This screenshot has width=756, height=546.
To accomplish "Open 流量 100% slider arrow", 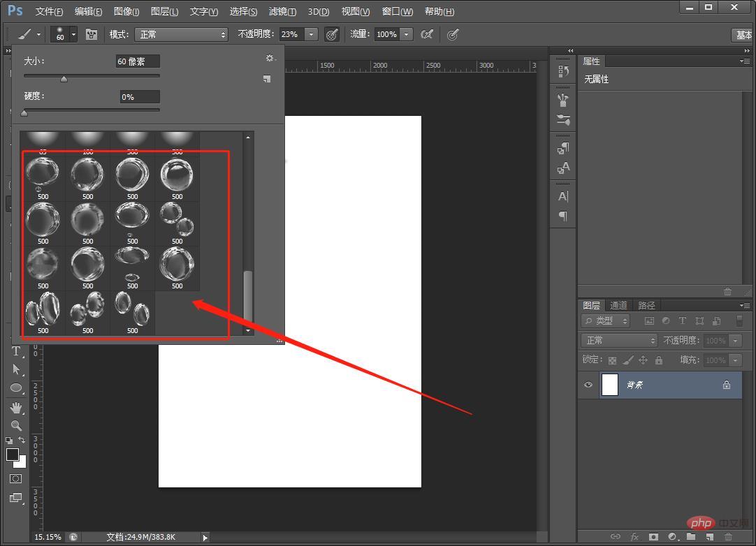I will (x=407, y=34).
